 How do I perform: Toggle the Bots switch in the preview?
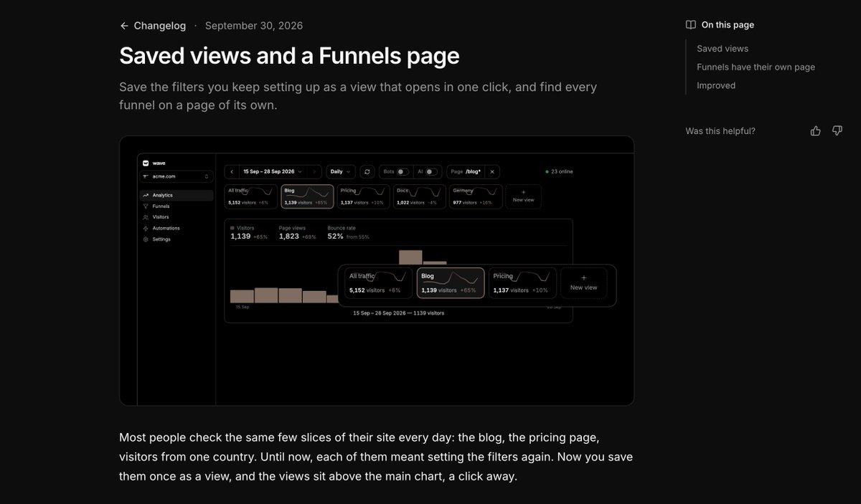click(403, 171)
